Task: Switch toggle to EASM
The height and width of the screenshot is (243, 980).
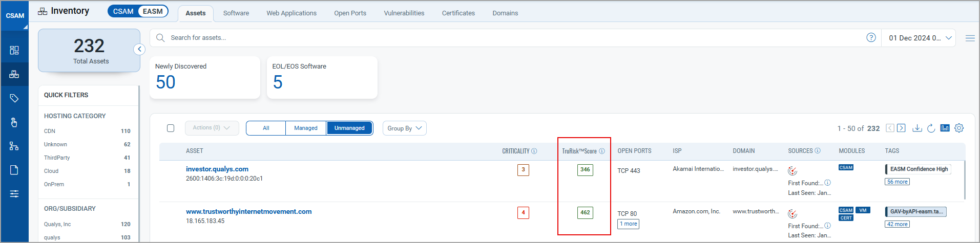Action: click(153, 11)
